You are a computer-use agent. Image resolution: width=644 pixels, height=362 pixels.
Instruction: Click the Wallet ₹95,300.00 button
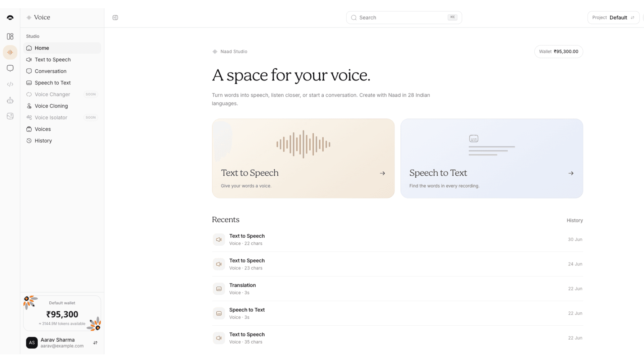pos(558,52)
